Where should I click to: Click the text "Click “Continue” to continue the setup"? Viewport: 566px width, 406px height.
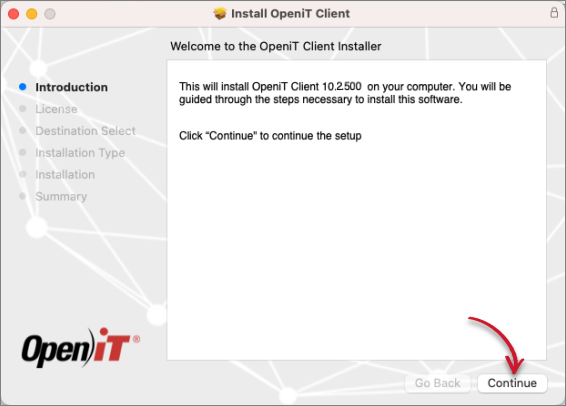pos(270,136)
